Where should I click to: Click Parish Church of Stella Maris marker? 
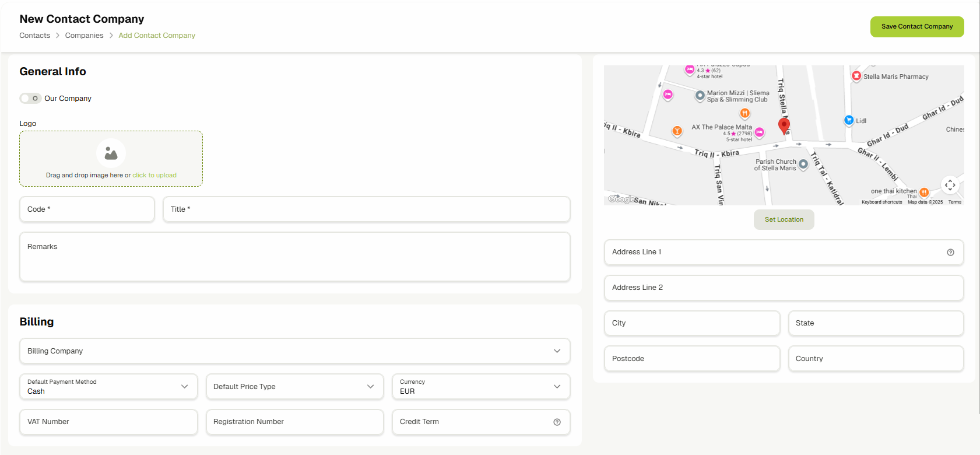coord(803,164)
